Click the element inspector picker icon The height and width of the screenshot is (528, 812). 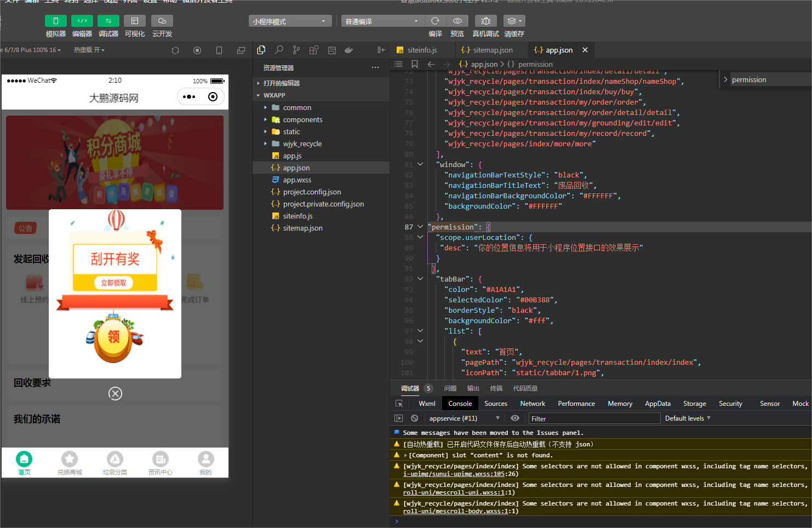point(399,404)
